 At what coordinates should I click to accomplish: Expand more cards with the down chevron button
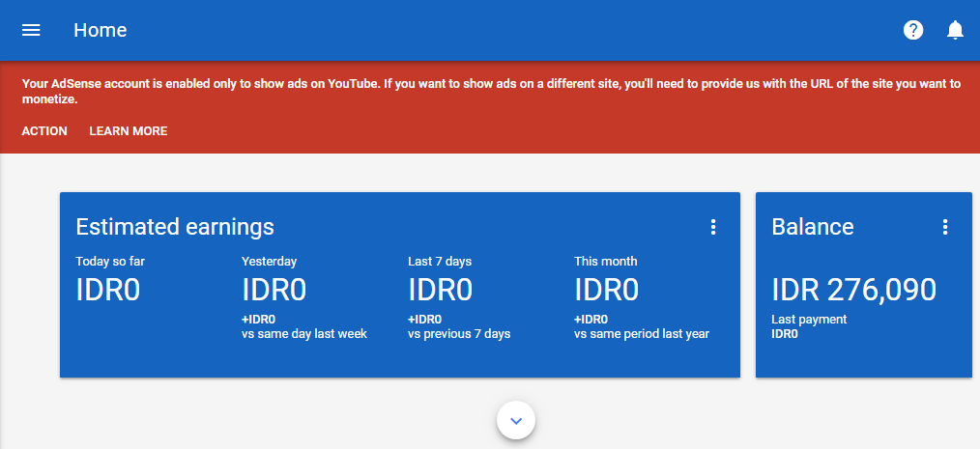(516, 420)
